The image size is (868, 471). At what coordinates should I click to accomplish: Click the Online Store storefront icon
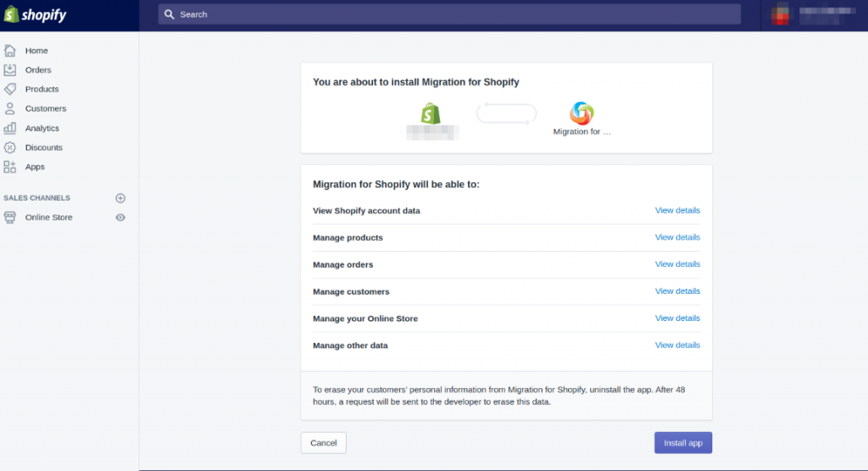pos(10,218)
